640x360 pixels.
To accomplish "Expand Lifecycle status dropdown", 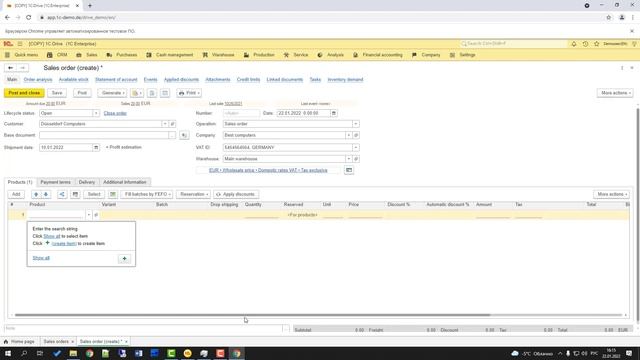I will click(96, 113).
